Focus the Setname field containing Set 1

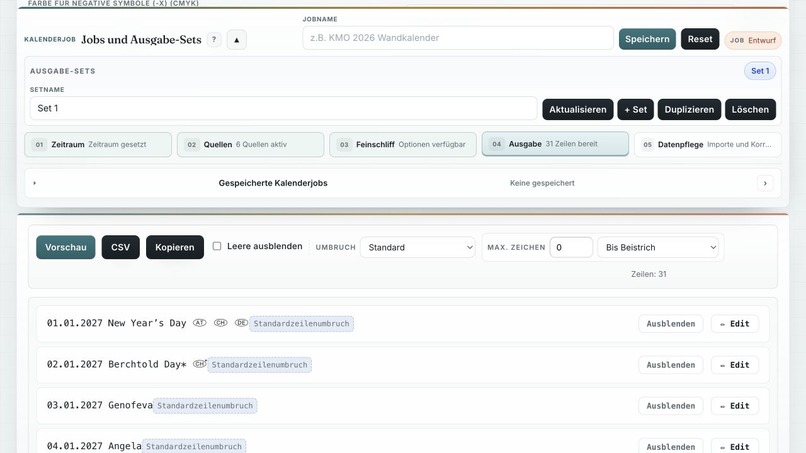[x=283, y=108]
